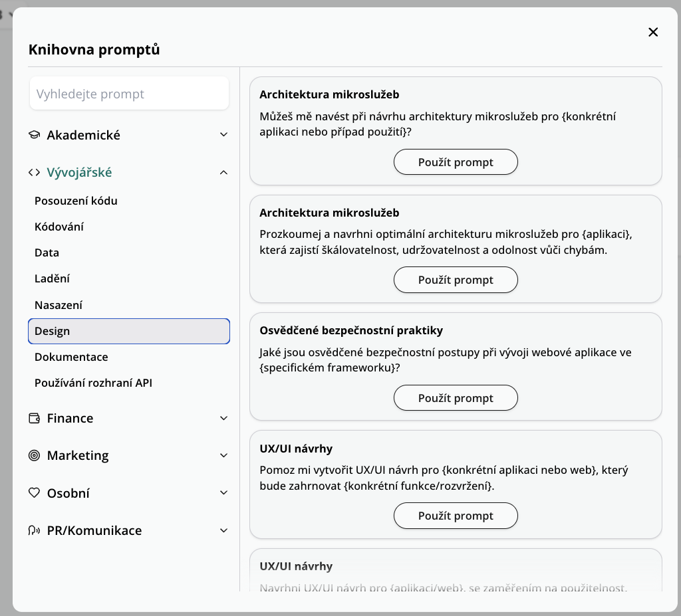Use the Pomoz mi vytvořit UX/UI prompt

(x=456, y=516)
